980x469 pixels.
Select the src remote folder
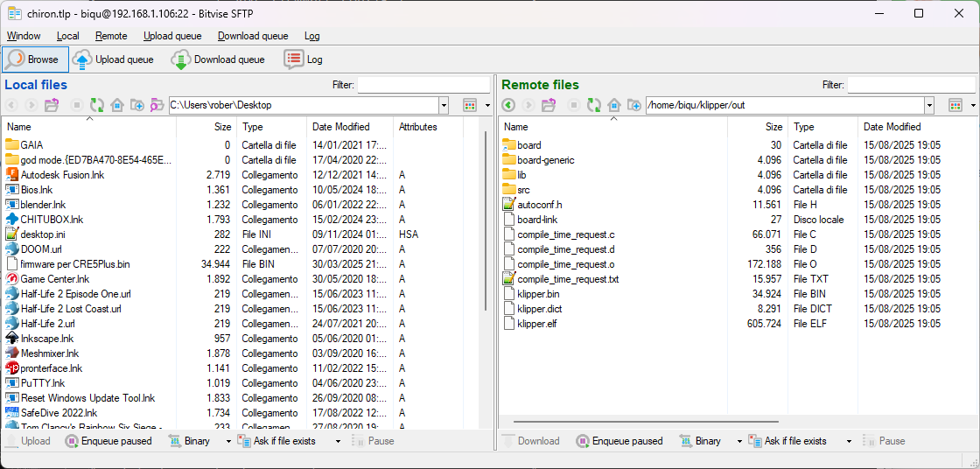point(524,190)
